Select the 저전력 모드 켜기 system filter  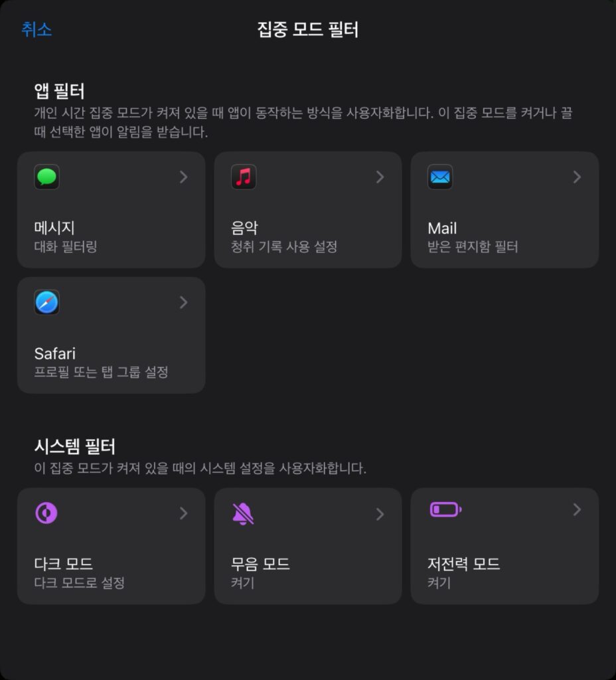point(505,547)
